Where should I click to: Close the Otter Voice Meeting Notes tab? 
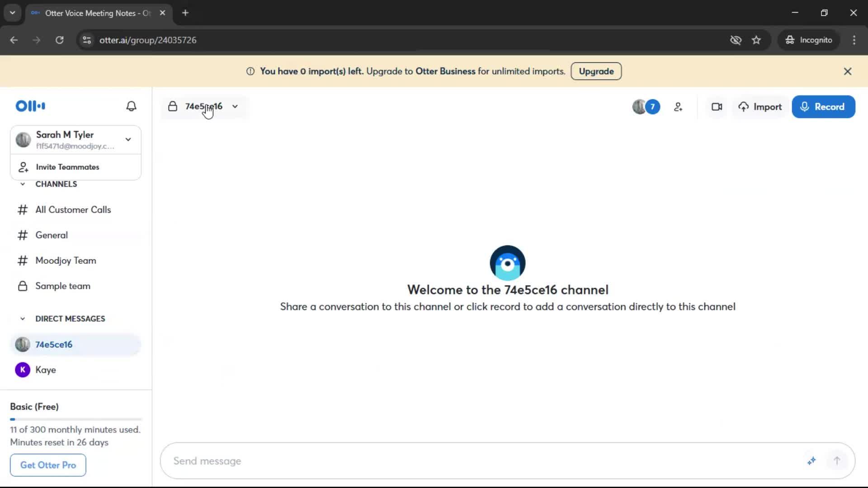coord(163,13)
